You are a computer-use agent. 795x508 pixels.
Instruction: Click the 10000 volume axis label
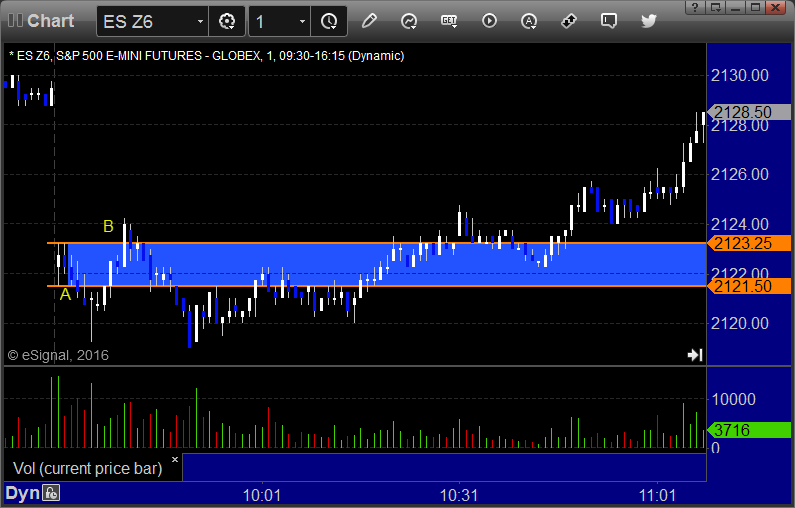[x=734, y=399]
